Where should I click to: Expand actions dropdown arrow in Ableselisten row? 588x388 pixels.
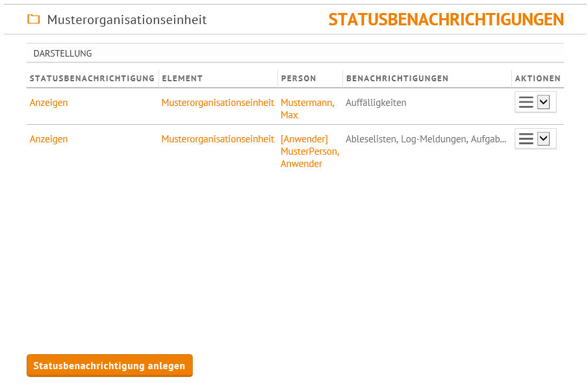tap(543, 138)
